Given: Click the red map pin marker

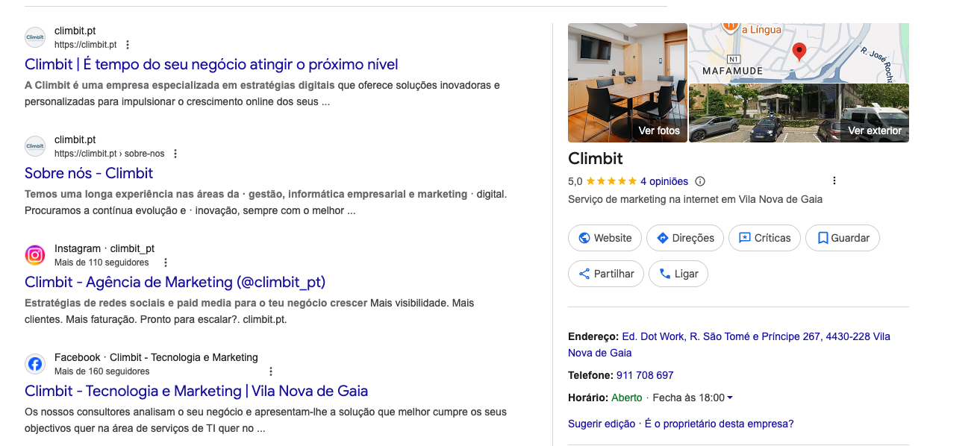Looking at the screenshot, I should coord(799,51).
